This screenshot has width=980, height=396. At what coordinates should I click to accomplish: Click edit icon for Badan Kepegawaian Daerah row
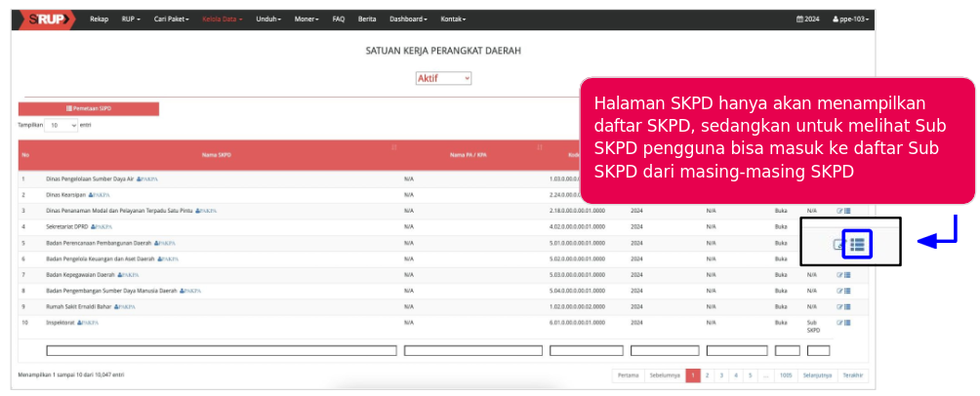(x=839, y=275)
